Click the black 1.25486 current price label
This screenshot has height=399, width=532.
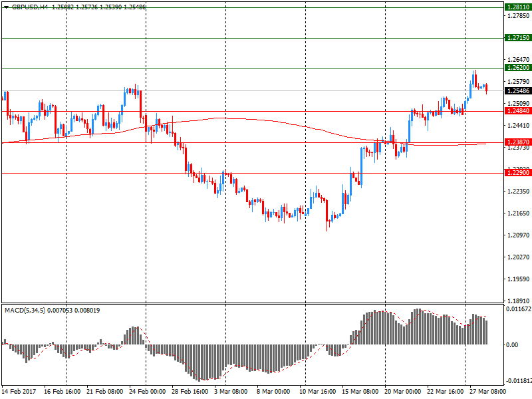(517, 91)
